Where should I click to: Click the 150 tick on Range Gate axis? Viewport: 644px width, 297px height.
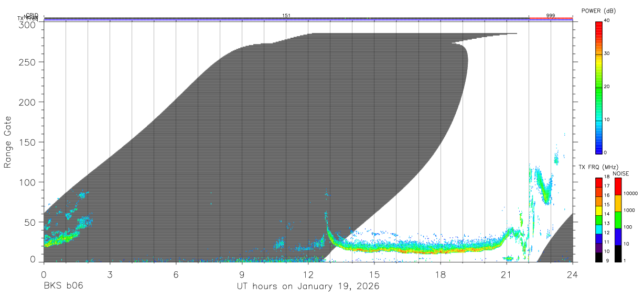click(28, 142)
